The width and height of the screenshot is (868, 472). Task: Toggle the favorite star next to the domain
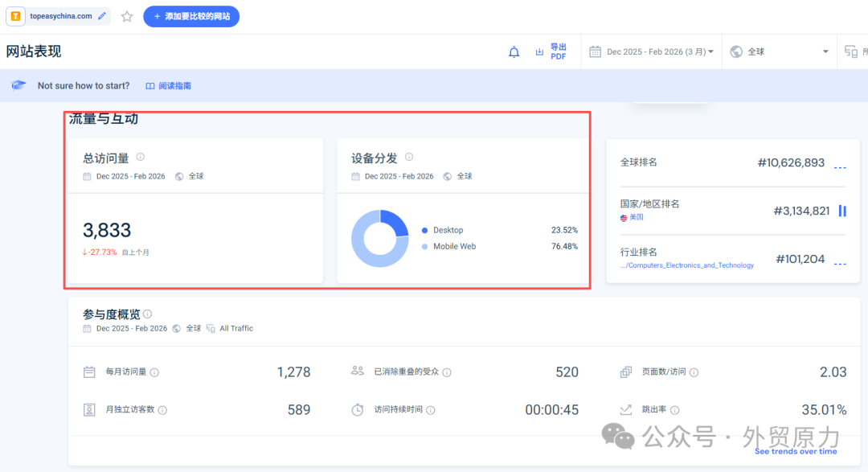126,15
